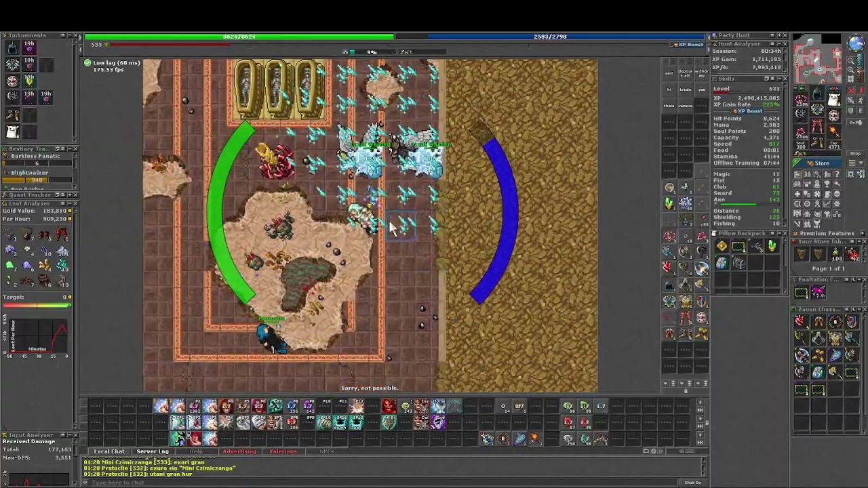868x488 pixels.
Task: Click the amulet slot showing 25m
Action: coord(800,100)
